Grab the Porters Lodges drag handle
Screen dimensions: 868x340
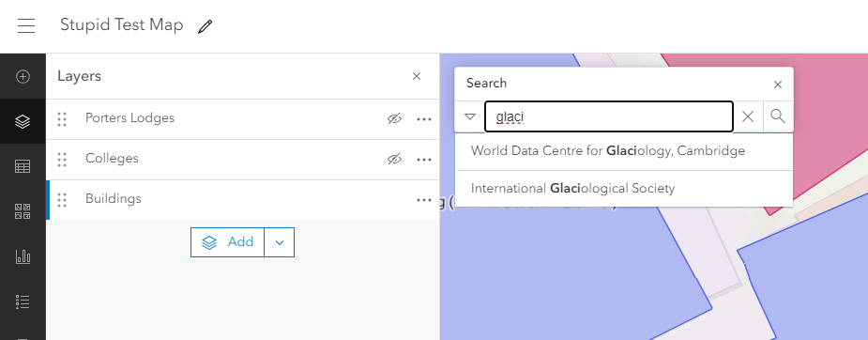(x=62, y=118)
